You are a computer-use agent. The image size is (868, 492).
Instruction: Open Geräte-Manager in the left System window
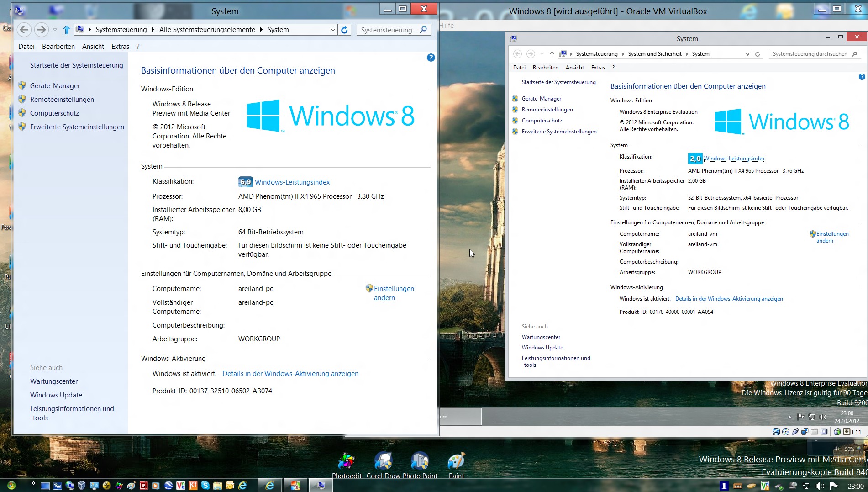pyautogui.click(x=55, y=86)
